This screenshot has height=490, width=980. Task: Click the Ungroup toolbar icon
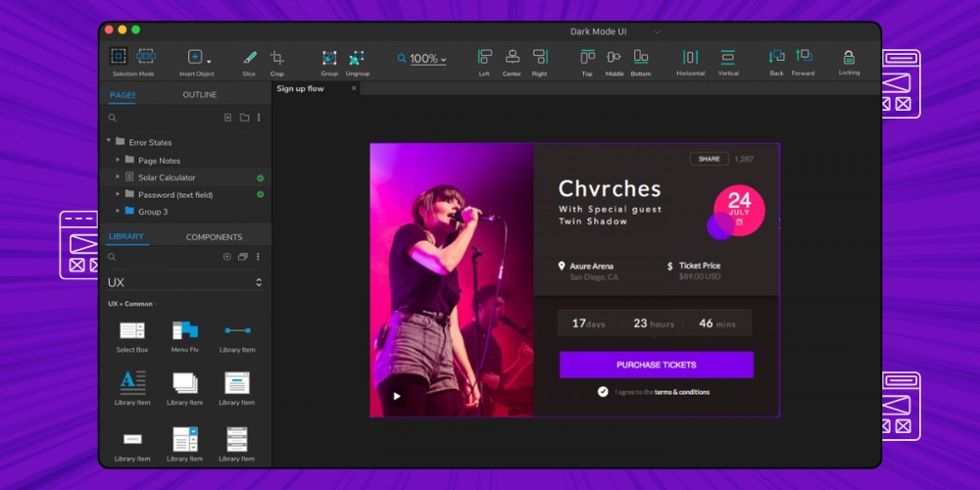[357, 58]
